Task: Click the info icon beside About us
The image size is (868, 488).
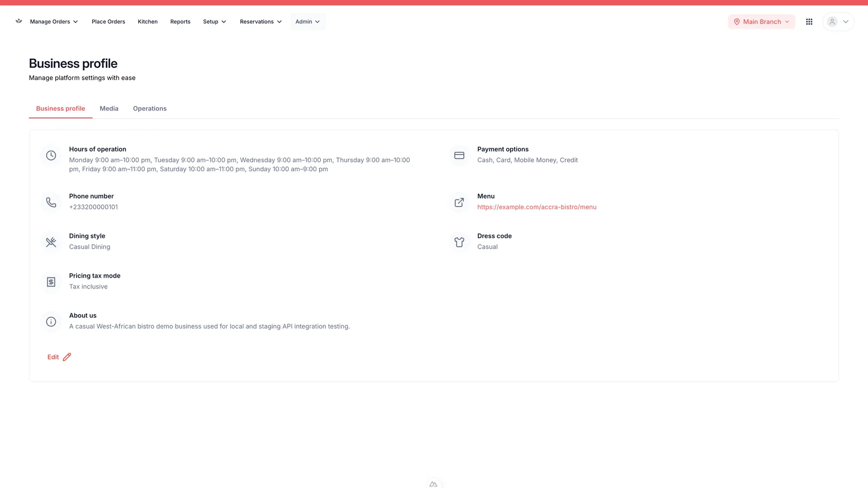Action: coord(51,322)
